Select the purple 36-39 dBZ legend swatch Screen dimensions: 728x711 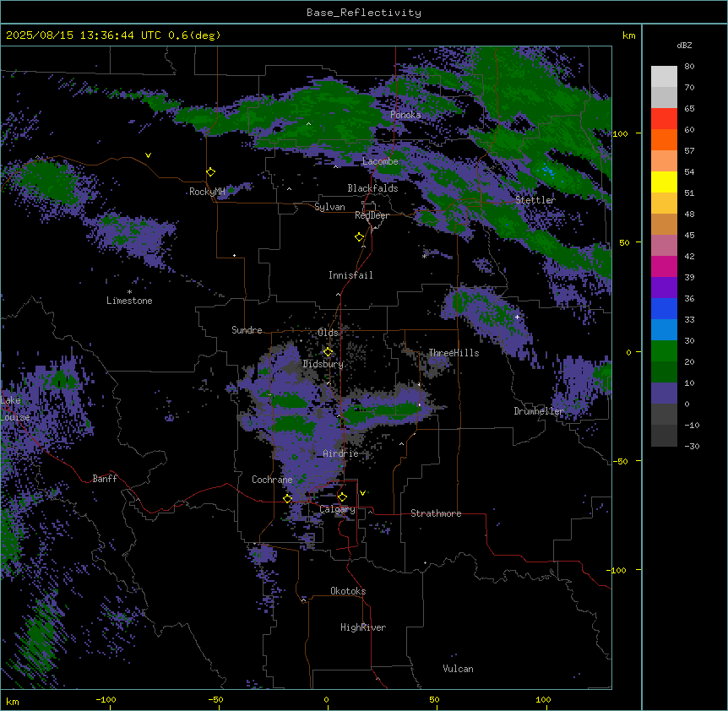(x=664, y=288)
